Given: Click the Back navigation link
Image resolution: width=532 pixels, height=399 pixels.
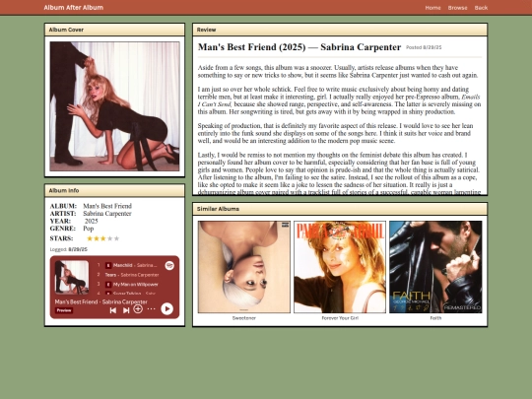Looking at the screenshot, I should click(x=481, y=8).
